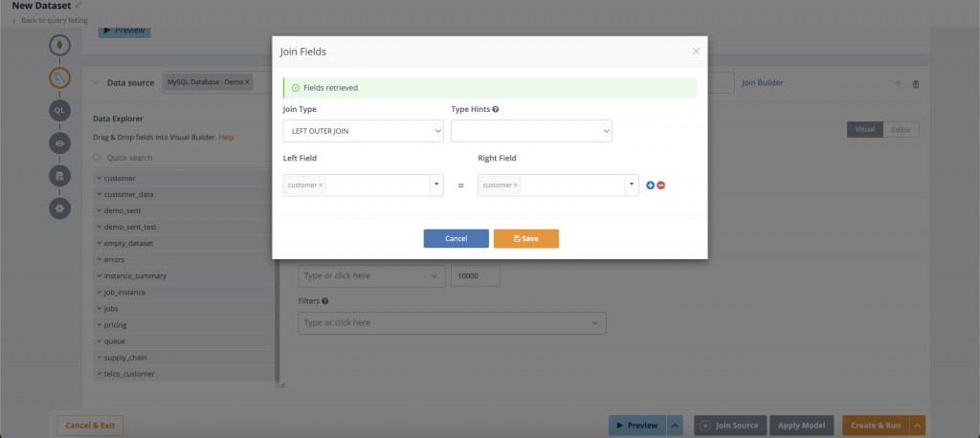The image size is (980, 438).
Task: Click the top Preview button
Action: click(x=124, y=30)
